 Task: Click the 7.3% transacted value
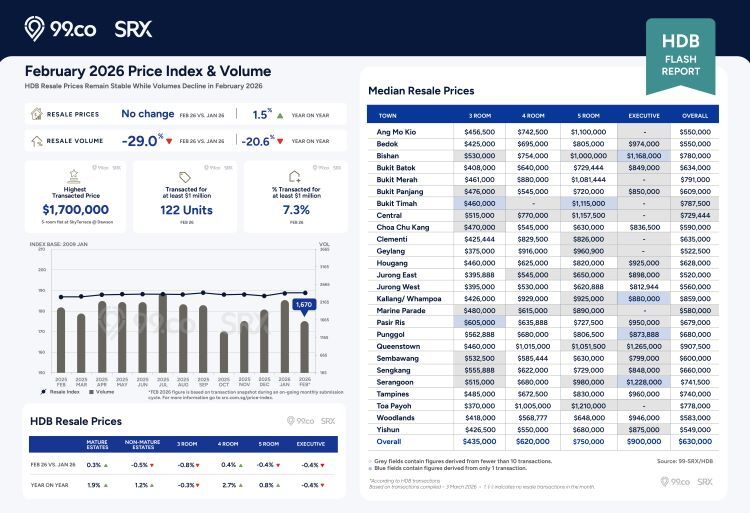(296, 210)
